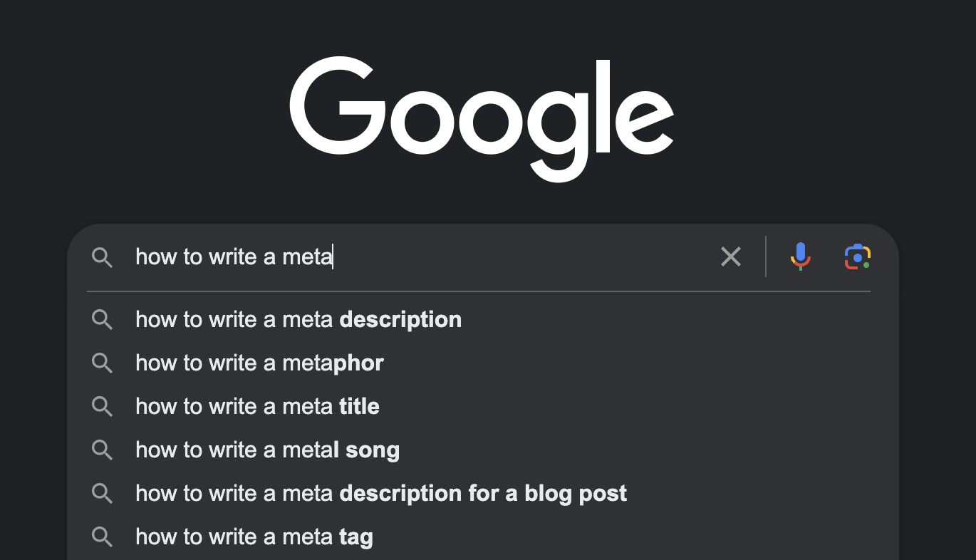
Task: Click the Google logo
Action: 482,118
